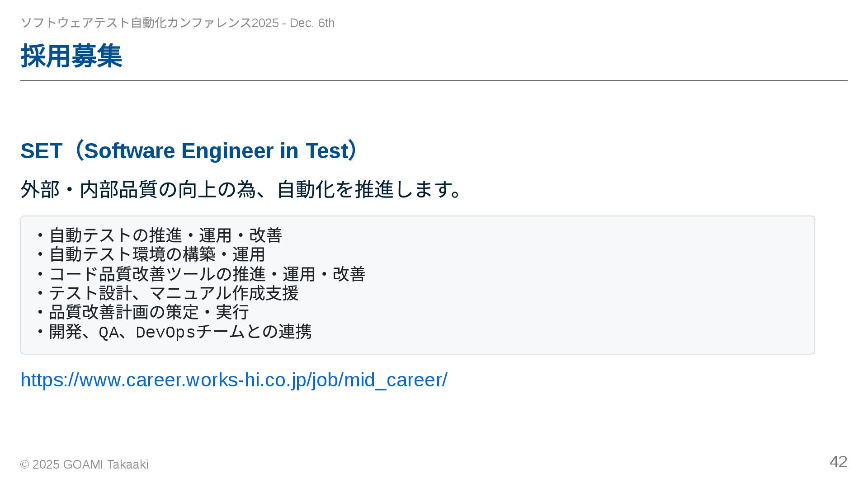Select the 外部・内部品質の向上 description sentence
Image resolution: width=868 pixels, height=488 pixels.
click(241, 189)
